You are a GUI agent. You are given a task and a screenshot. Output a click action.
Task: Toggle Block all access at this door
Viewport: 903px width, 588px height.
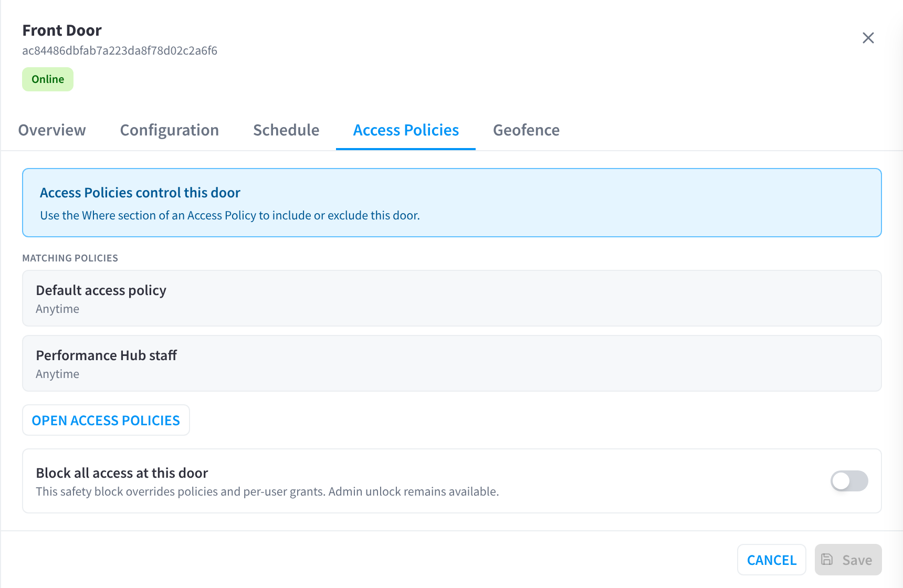pos(849,481)
